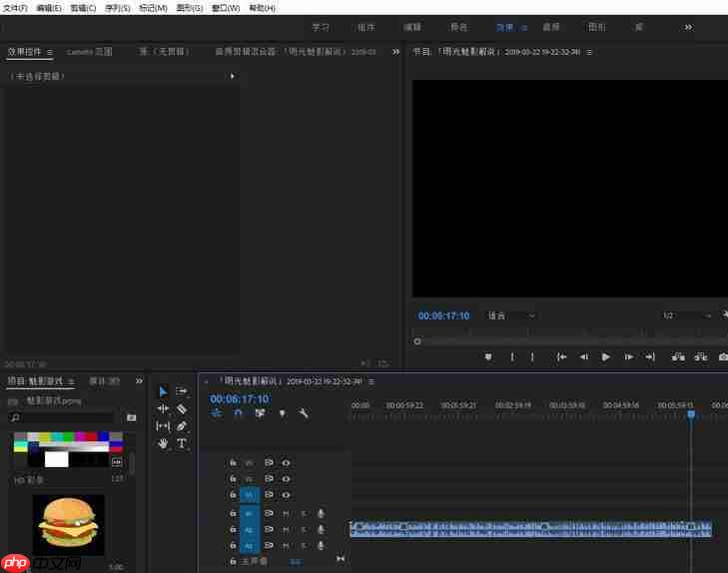Select the Razor tool

[182, 408]
